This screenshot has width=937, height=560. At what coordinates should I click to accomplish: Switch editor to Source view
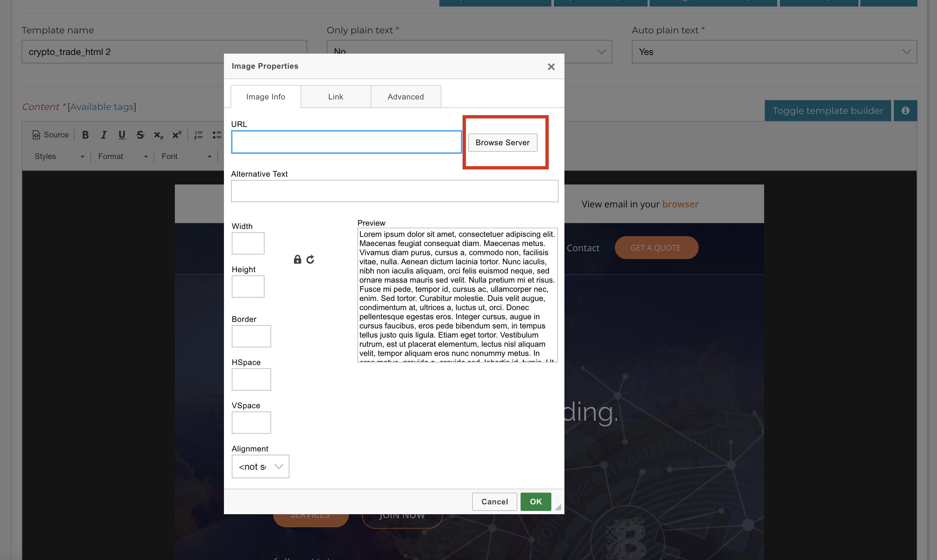click(x=51, y=135)
